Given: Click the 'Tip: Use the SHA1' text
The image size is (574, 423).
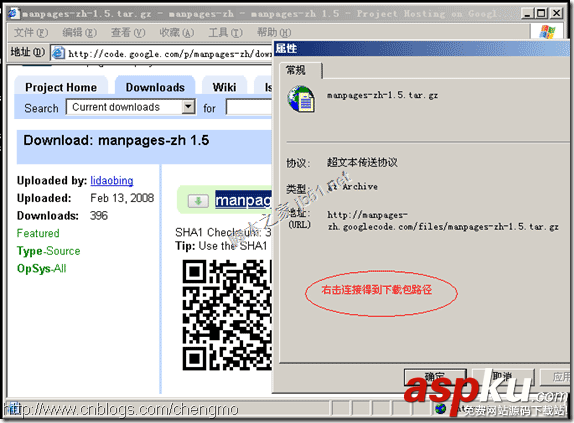Looking at the screenshot, I should [221, 246].
